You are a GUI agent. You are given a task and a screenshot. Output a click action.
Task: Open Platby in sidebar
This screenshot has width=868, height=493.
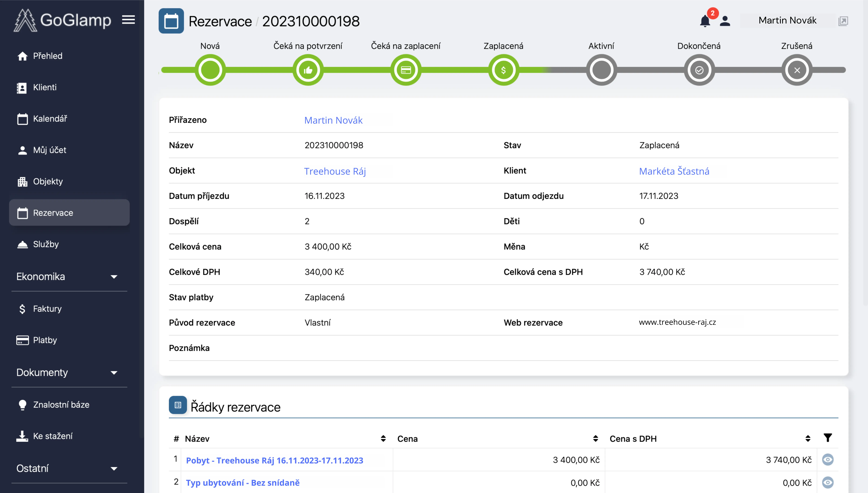(69, 340)
